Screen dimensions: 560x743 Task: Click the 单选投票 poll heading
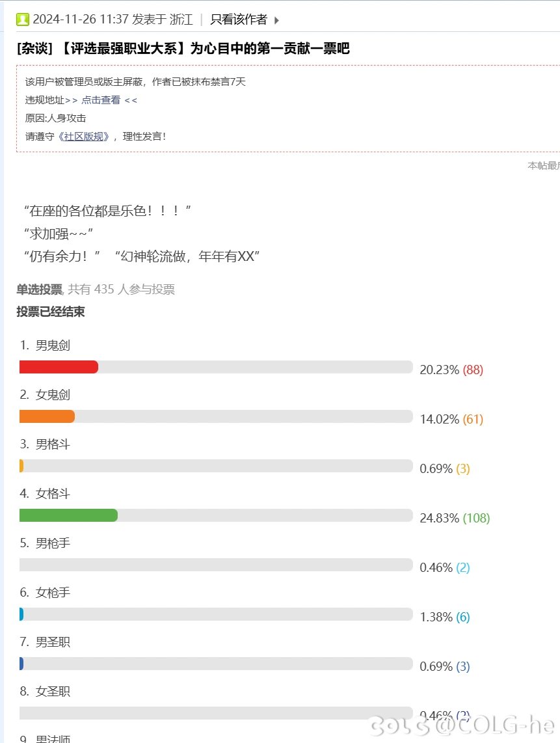39,289
